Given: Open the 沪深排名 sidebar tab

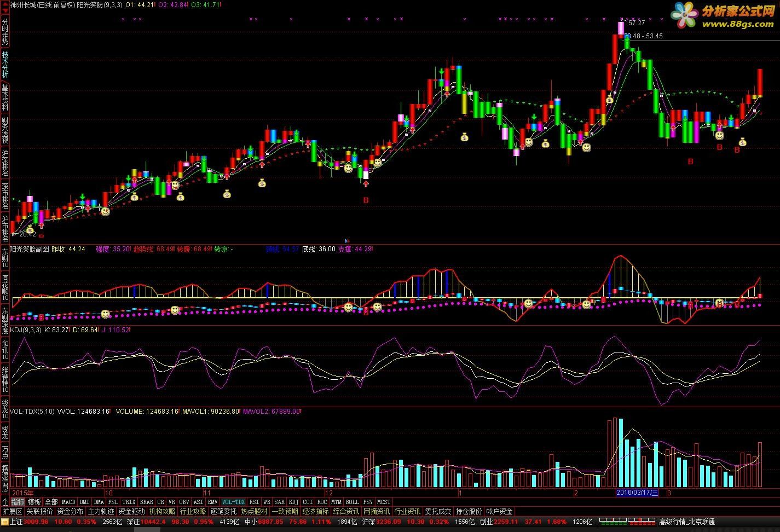Looking at the screenshot, I should 5,162.
